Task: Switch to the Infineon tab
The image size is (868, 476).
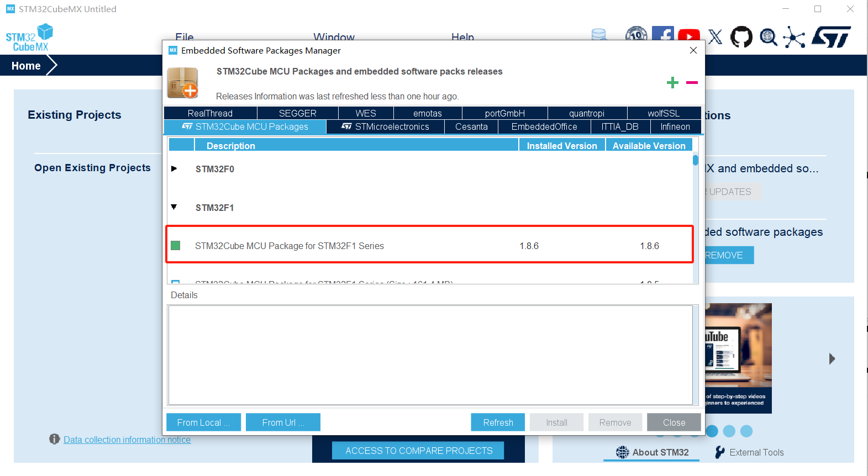Action: tap(675, 127)
